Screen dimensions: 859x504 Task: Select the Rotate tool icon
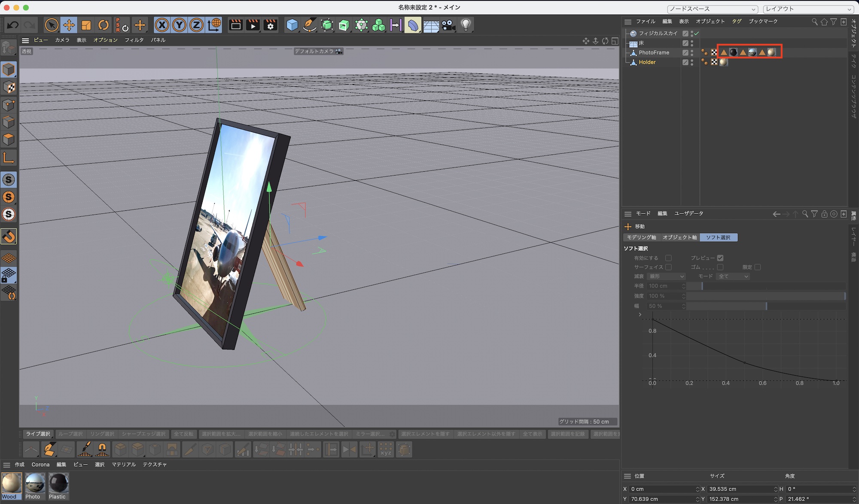pyautogui.click(x=104, y=25)
